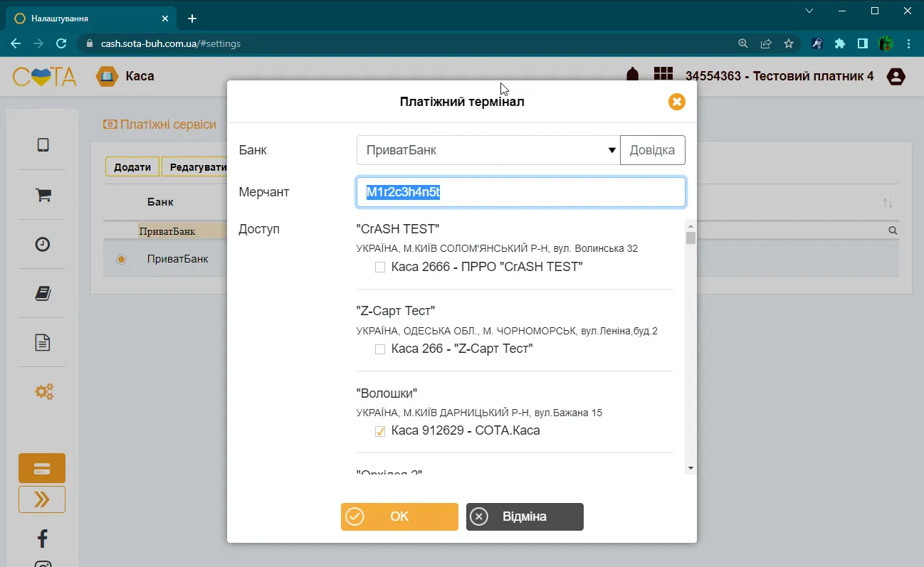Open the notifications bell icon
This screenshot has width=924, height=567.
click(631, 75)
